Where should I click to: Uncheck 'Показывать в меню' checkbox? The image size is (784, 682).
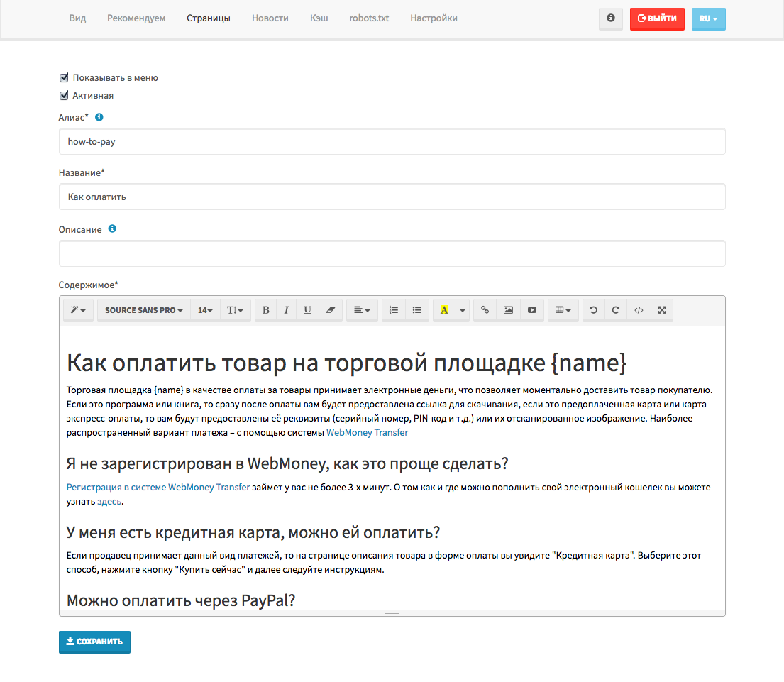click(x=64, y=77)
